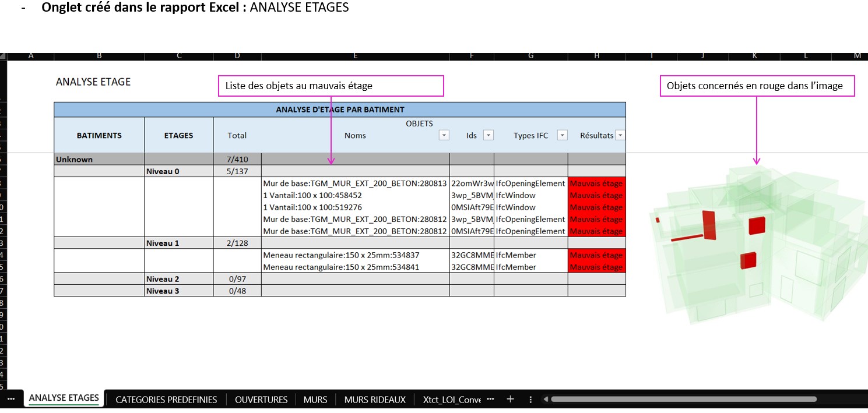Viewport: 868px width, 413px height.
Task: Click the Mauvais étage result for Meneau 534837
Action: click(x=596, y=255)
